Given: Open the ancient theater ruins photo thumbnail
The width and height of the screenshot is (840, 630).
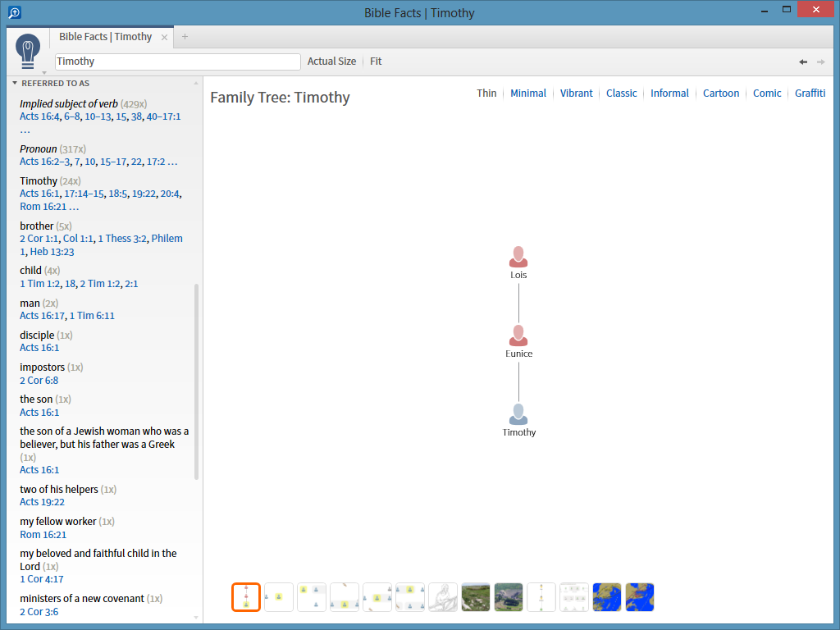Looking at the screenshot, I should [508, 597].
